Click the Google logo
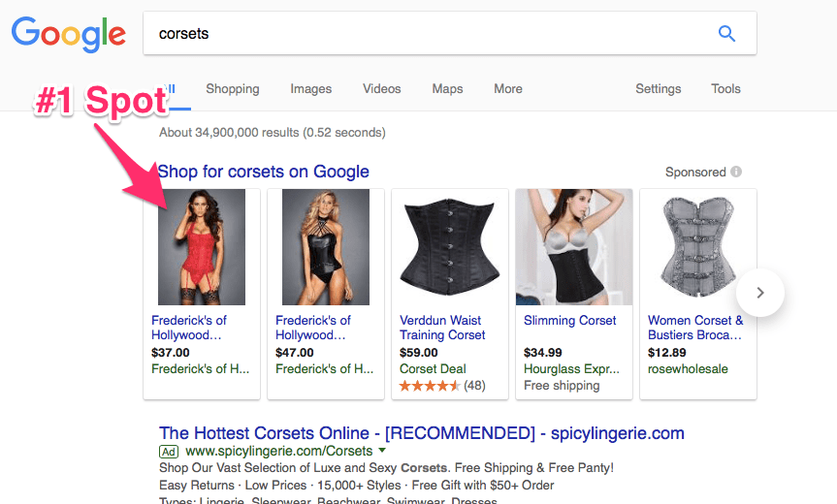 pyautogui.click(x=69, y=34)
